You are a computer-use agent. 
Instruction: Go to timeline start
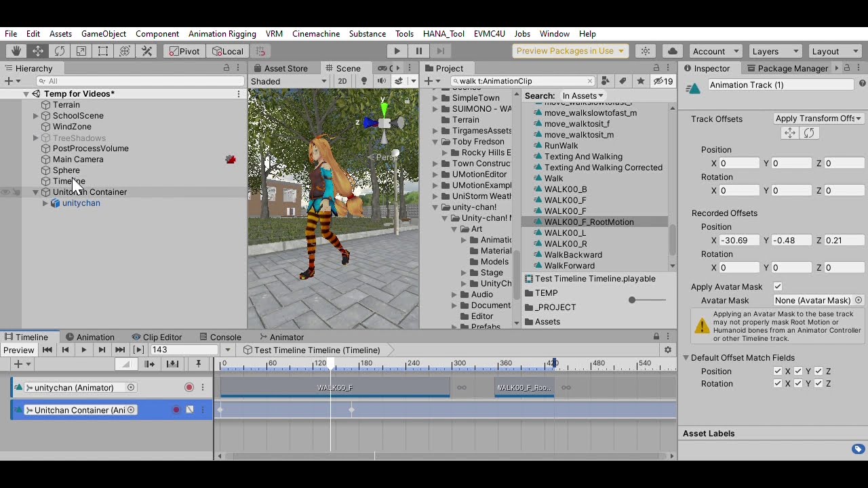47,350
